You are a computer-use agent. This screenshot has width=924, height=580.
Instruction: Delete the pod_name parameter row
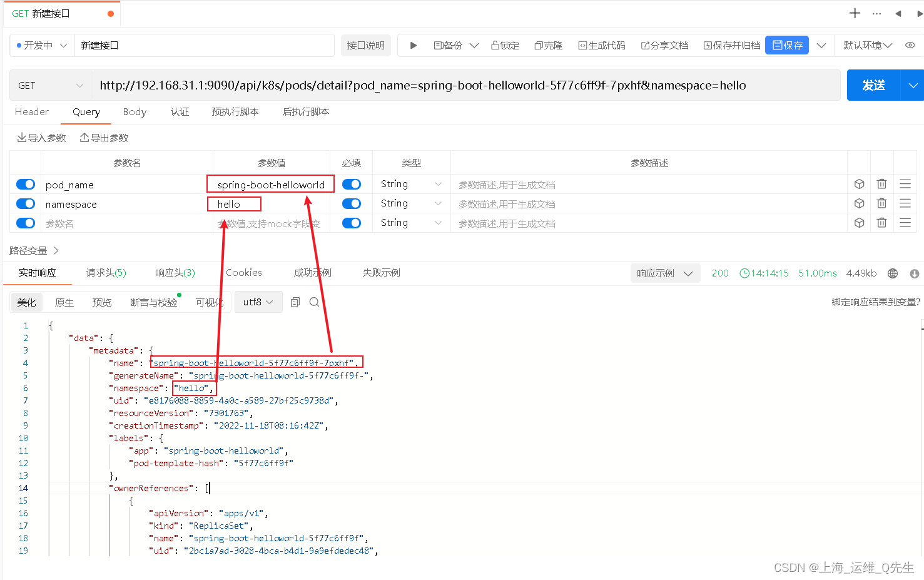click(881, 184)
